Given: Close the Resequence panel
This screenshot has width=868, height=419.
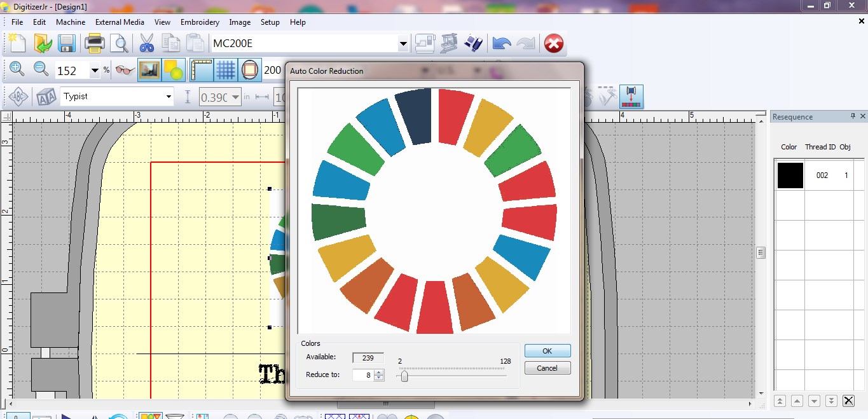Looking at the screenshot, I should 863,116.
